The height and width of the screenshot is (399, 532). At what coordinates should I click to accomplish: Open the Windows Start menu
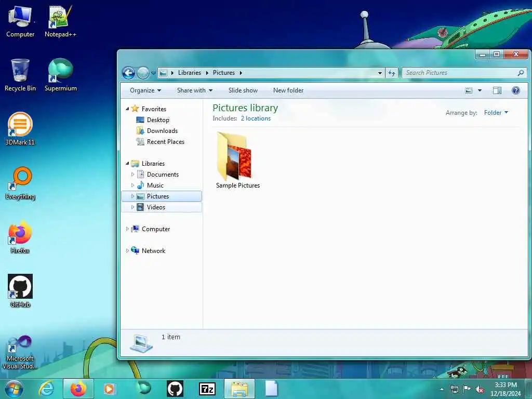pos(14,389)
